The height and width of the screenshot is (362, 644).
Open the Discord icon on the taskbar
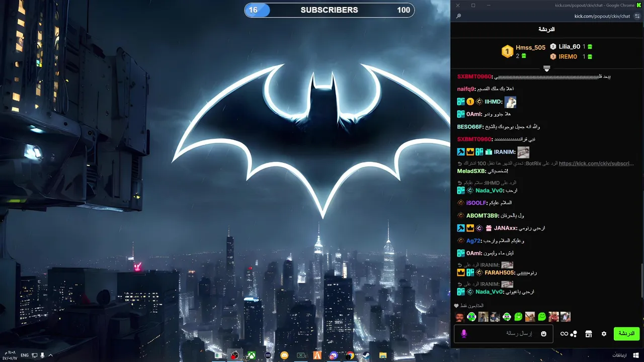tap(334, 355)
